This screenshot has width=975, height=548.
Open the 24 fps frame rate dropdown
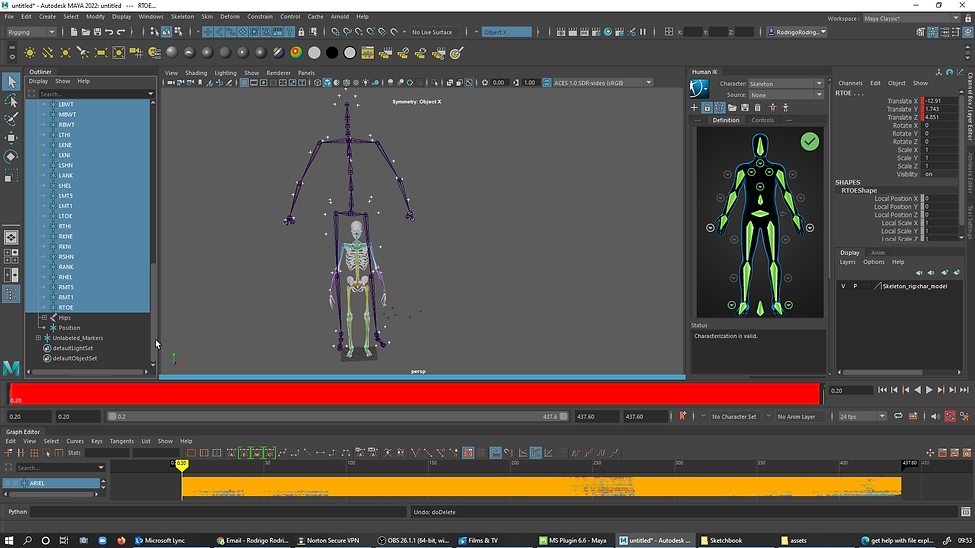tap(862, 416)
